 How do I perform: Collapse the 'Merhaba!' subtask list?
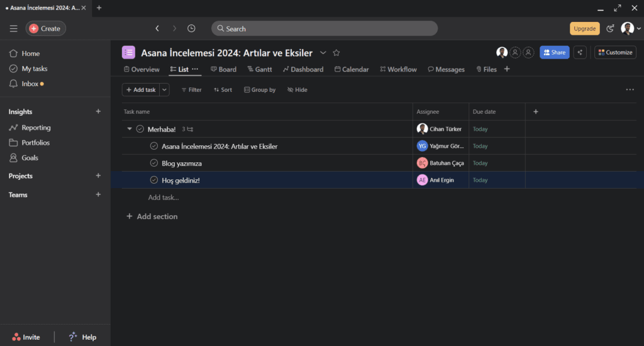click(x=130, y=129)
